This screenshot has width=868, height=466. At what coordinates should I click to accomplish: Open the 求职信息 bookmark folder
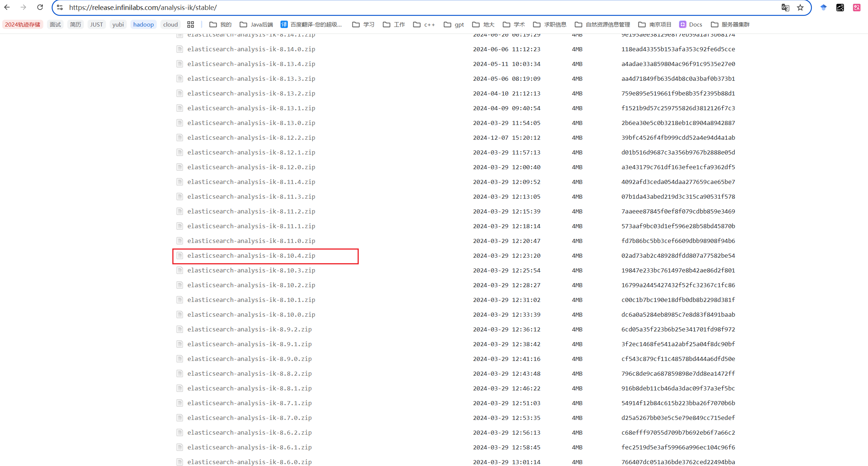pos(550,24)
